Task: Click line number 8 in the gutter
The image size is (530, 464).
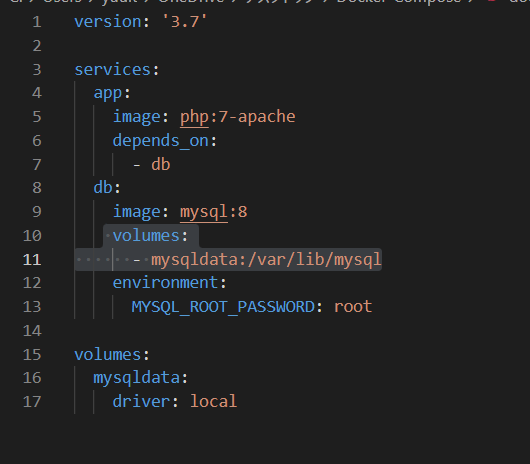Action: (x=37, y=188)
